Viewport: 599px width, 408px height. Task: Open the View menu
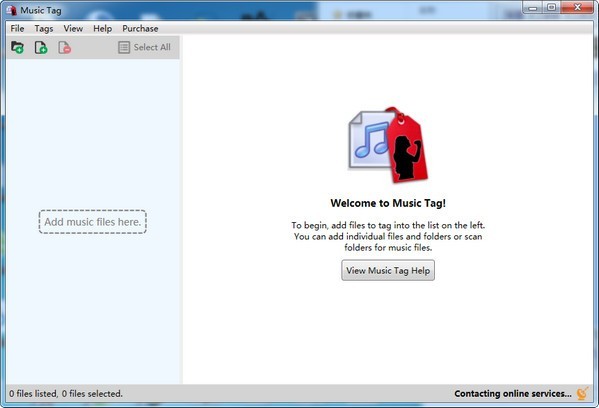pos(73,29)
